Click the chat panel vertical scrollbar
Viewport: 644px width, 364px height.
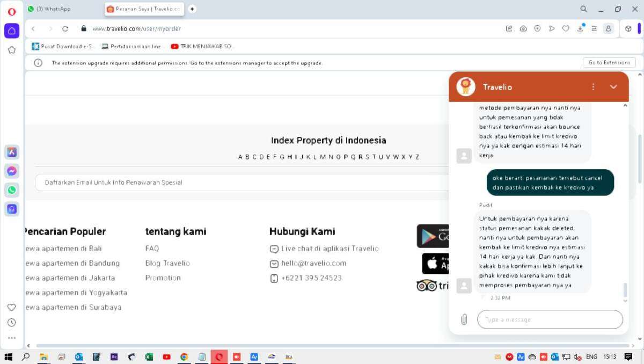(625, 290)
